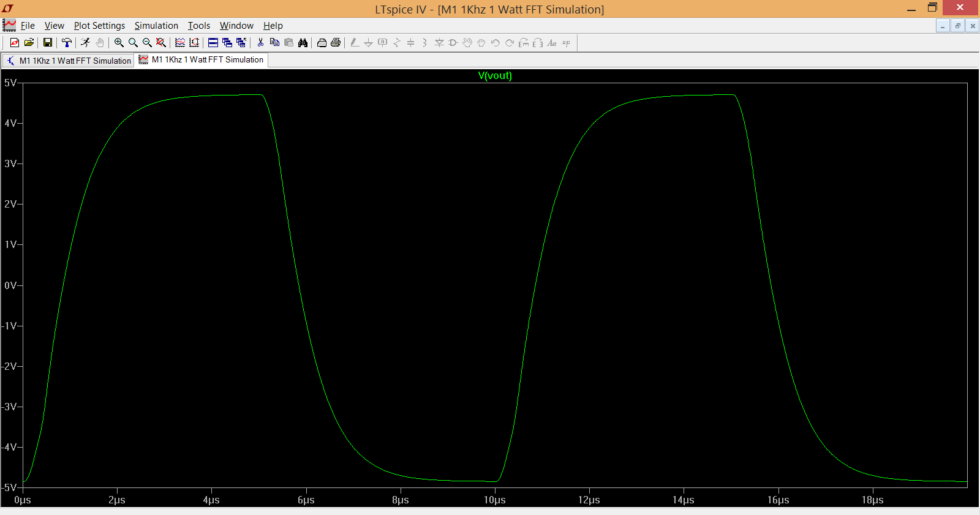This screenshot has width=980, height=515.
Task: Click the 10µs label on time axis
Action: (x=495, y=500)
